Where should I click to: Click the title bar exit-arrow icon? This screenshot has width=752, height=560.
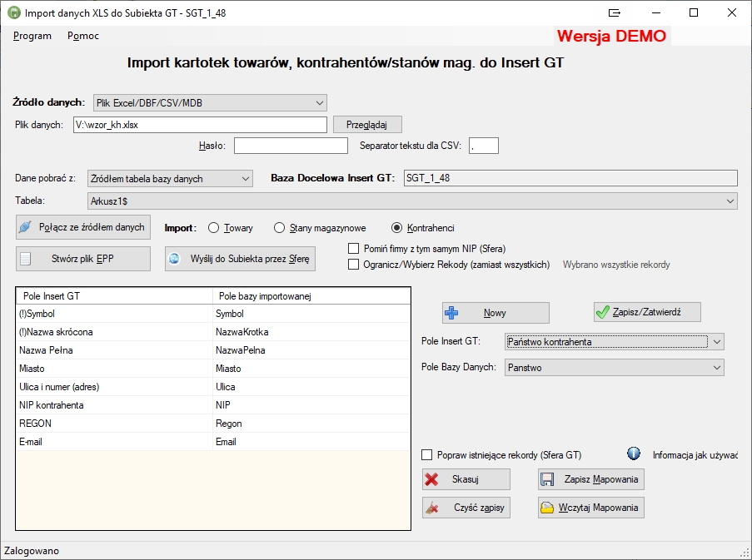coord(615,13)
